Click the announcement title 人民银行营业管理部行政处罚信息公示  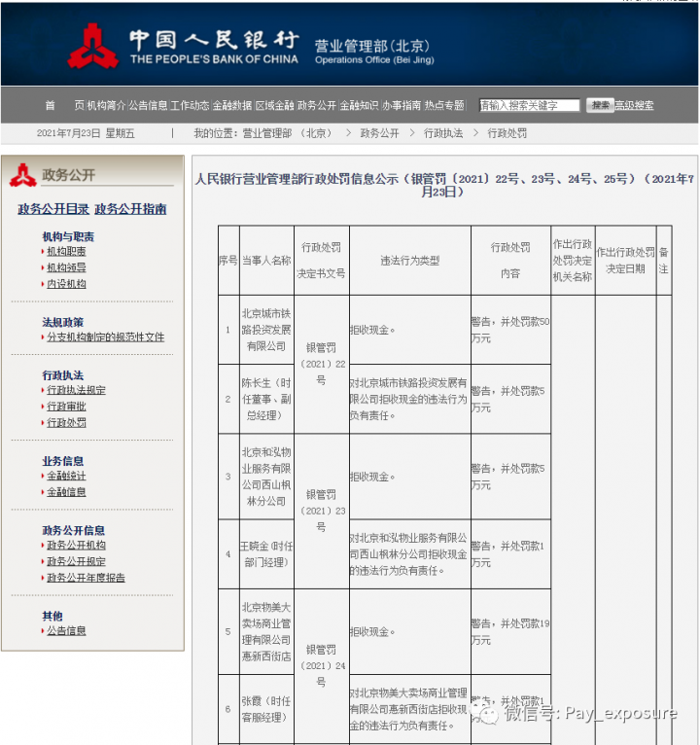444,186
